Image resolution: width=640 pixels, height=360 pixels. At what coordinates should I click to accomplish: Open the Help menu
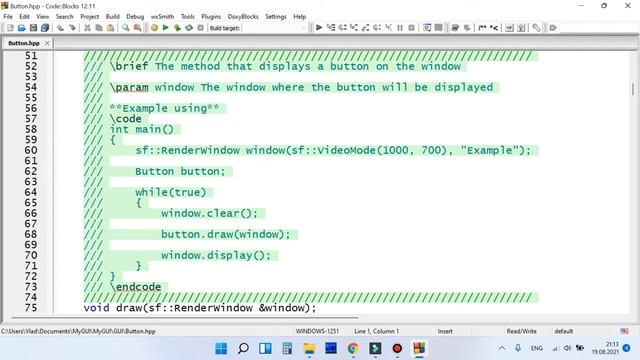coord(300,16)
